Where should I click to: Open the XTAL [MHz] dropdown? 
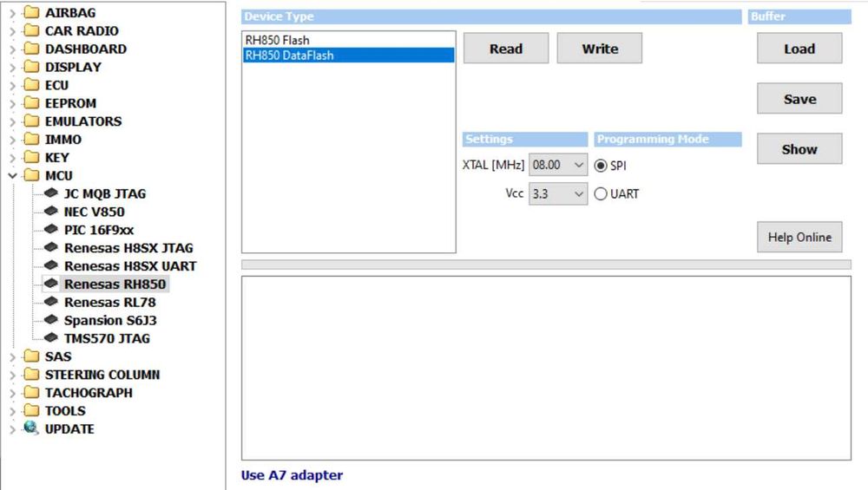[558, 165]
